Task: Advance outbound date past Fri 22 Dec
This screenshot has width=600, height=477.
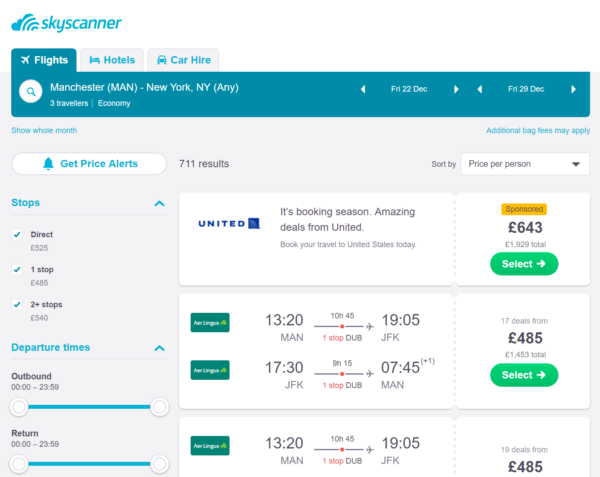Action: click(x=456, y=90)
